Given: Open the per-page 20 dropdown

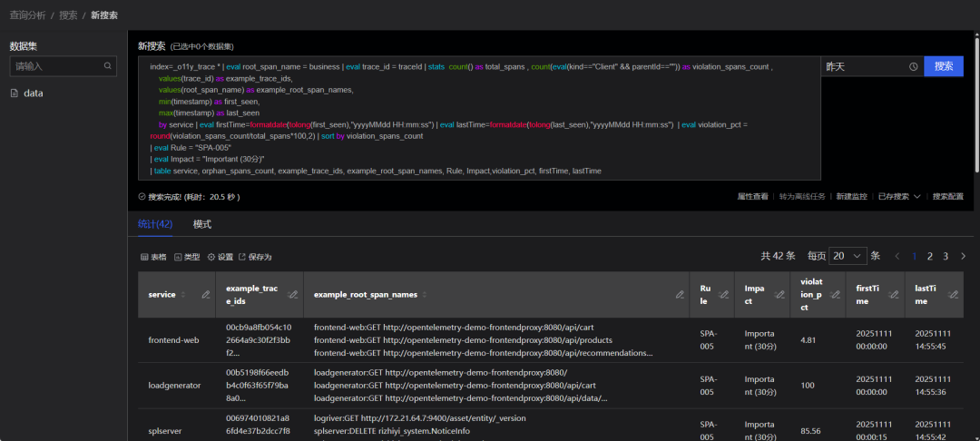Looking at the screenshot, I should 848,257.
